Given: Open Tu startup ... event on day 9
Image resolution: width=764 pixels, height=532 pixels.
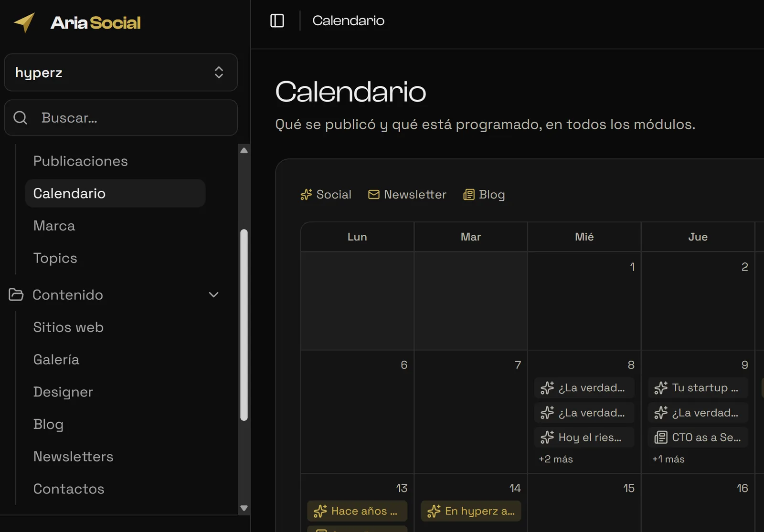Looking at the screenshot, I should pos(698,387).
